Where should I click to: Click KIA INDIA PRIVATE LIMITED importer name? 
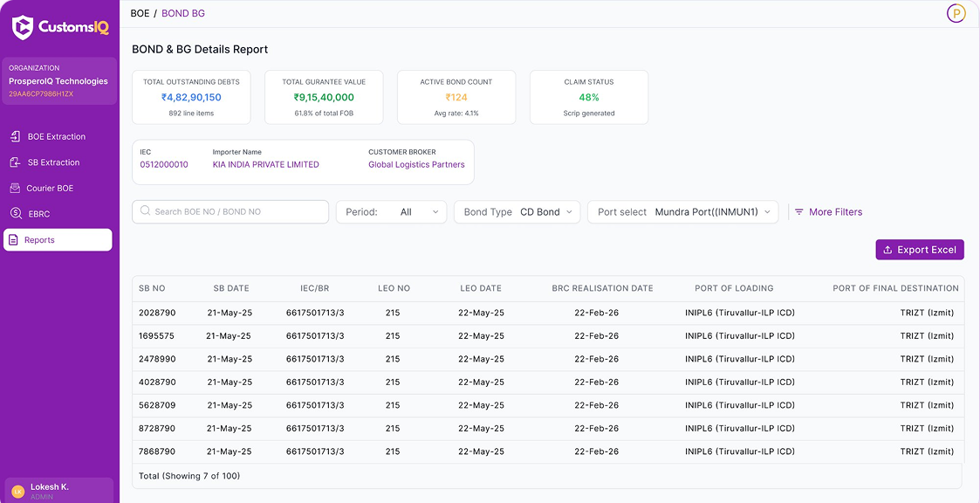[x=265, y=164]
